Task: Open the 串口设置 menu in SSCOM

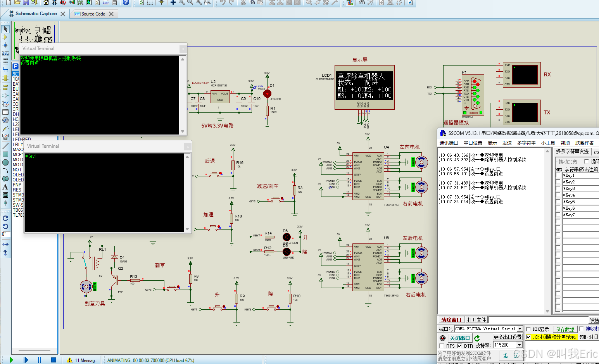Action: coord(473,143)
